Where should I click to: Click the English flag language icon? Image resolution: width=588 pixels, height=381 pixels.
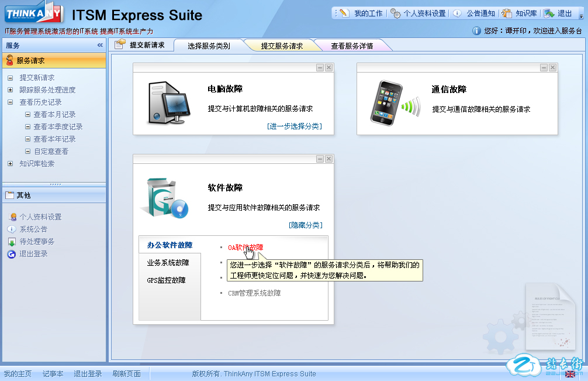click(x=570, y=374)
